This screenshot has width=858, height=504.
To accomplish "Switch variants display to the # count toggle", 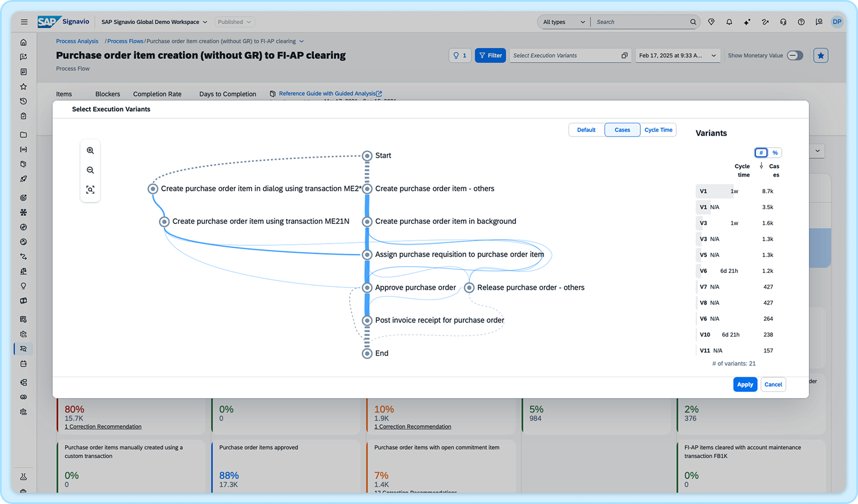I will click(x=761, y=153).
